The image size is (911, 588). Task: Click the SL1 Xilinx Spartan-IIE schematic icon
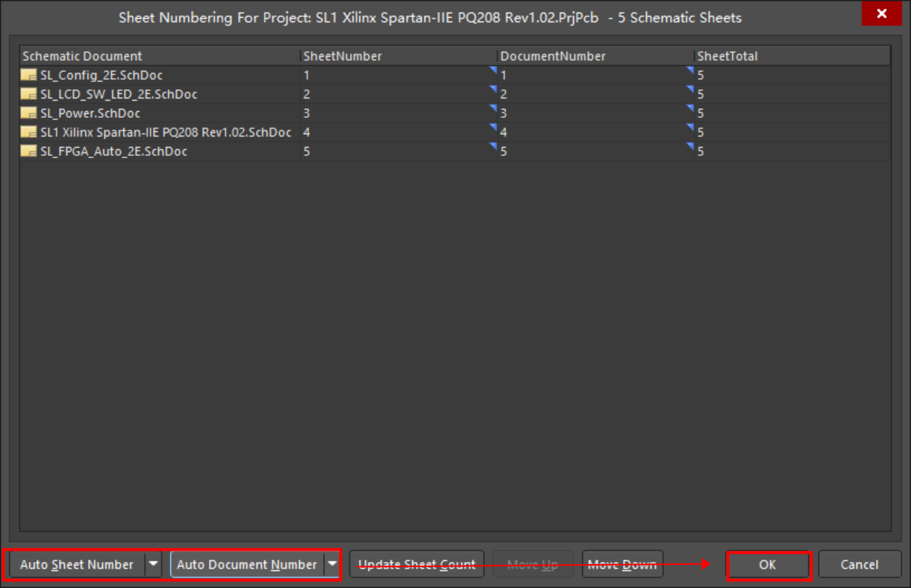[28, 132]
